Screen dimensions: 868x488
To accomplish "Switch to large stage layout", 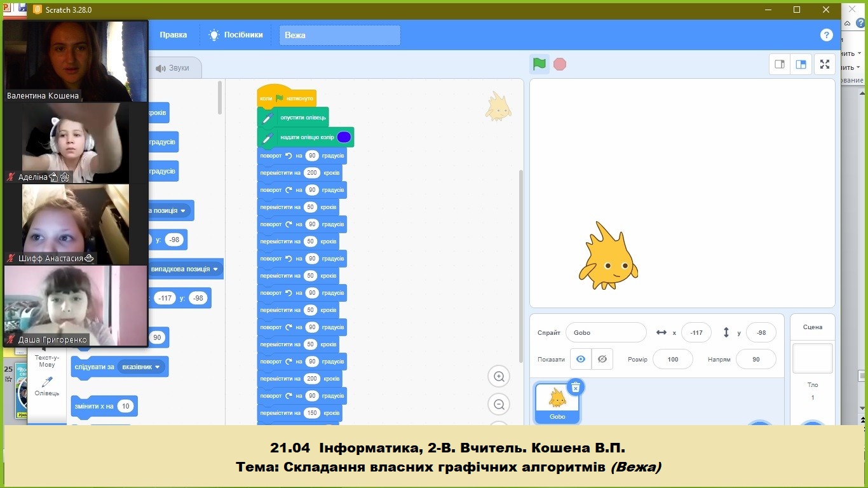I will [x=801, y=64].
